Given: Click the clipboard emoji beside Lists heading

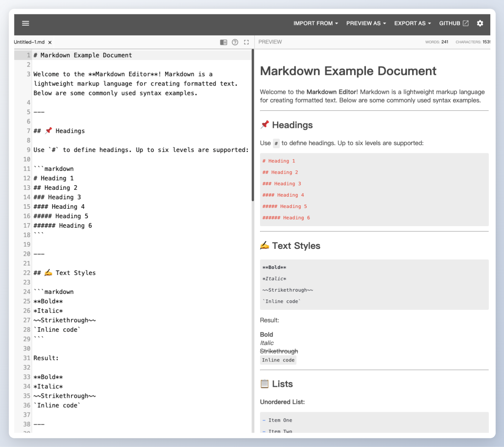Looking at the screenshot, I should (x=264, y=384).
